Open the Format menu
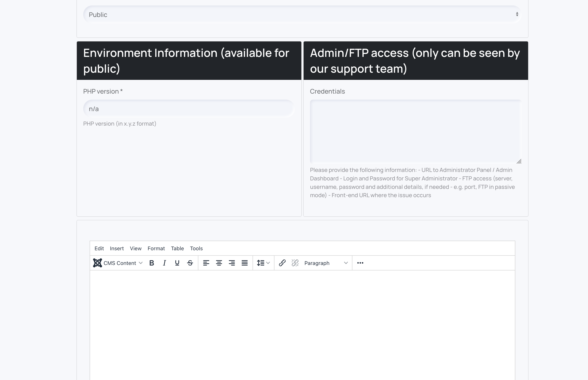Image resolution: width=588 pixels, height=380 pixels. (156, 249)
